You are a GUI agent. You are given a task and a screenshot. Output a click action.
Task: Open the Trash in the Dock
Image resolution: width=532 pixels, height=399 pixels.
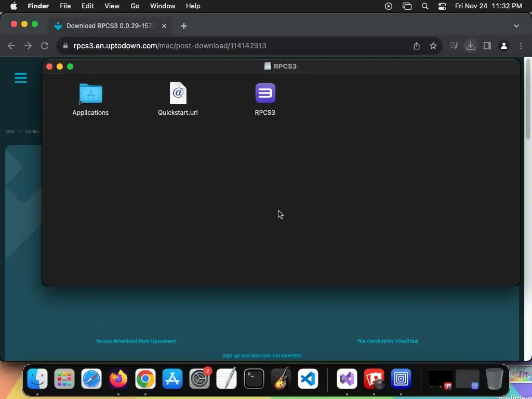pos(495,379)
